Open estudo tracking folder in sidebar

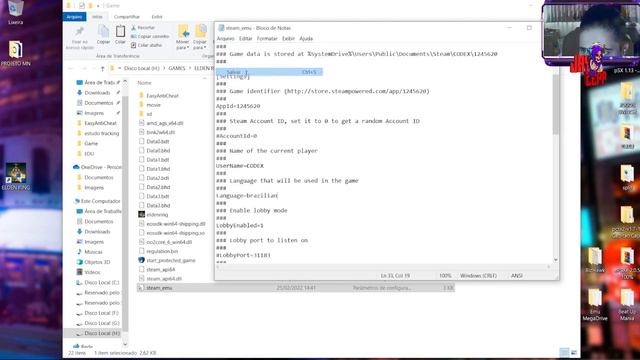click(98, 133)
